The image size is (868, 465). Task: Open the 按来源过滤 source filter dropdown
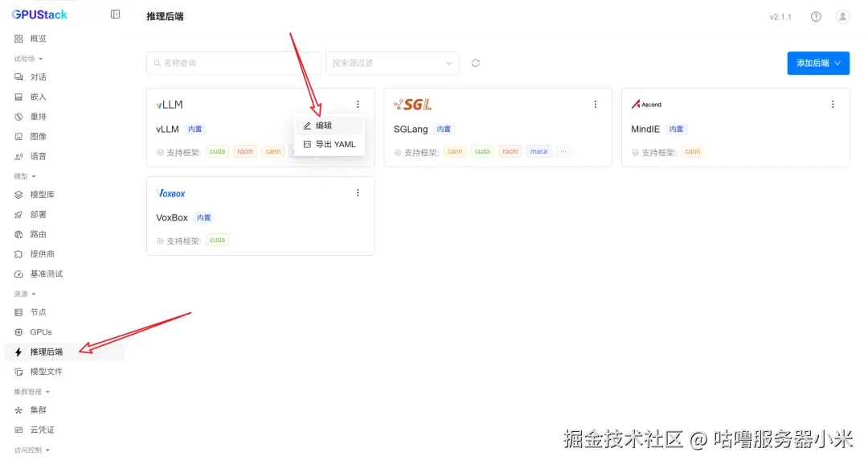392,64
